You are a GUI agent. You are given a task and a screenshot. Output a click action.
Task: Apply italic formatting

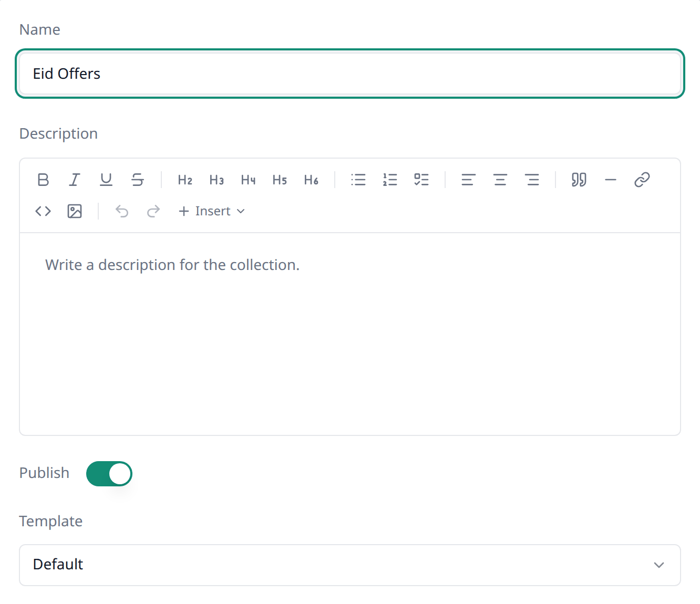click(x=75, y=180)
